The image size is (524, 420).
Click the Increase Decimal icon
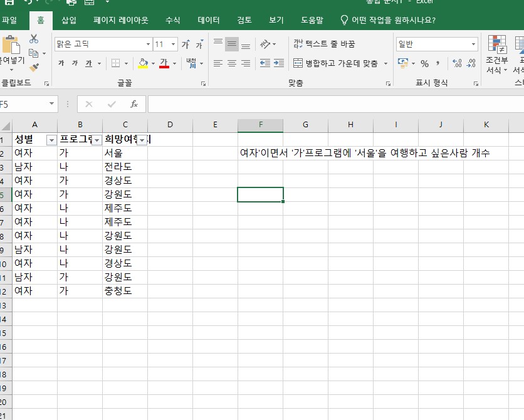click(x=457, y=63)
